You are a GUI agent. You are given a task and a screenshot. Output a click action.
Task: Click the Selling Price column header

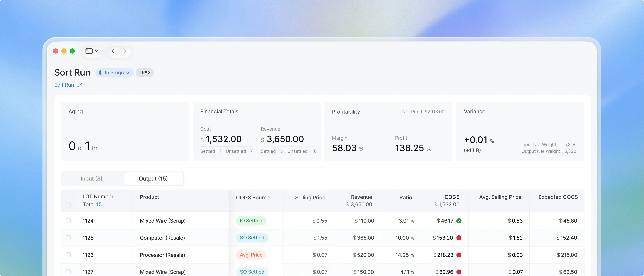pos(310,198)
